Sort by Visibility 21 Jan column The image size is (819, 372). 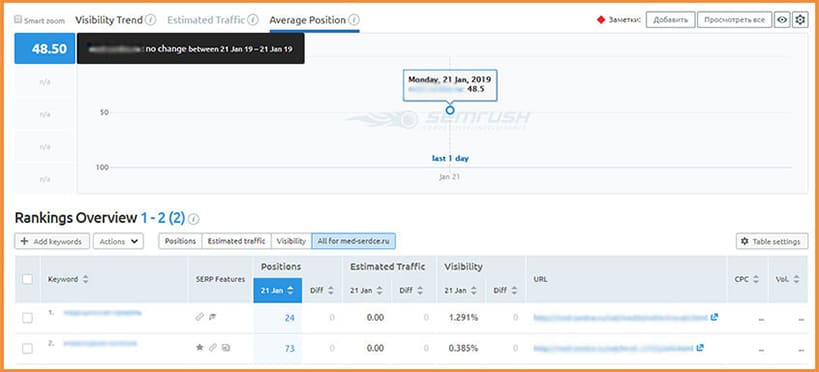[461, 290]
